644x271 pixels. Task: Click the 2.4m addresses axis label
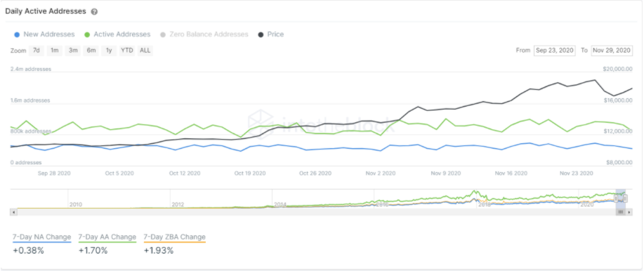31,69
